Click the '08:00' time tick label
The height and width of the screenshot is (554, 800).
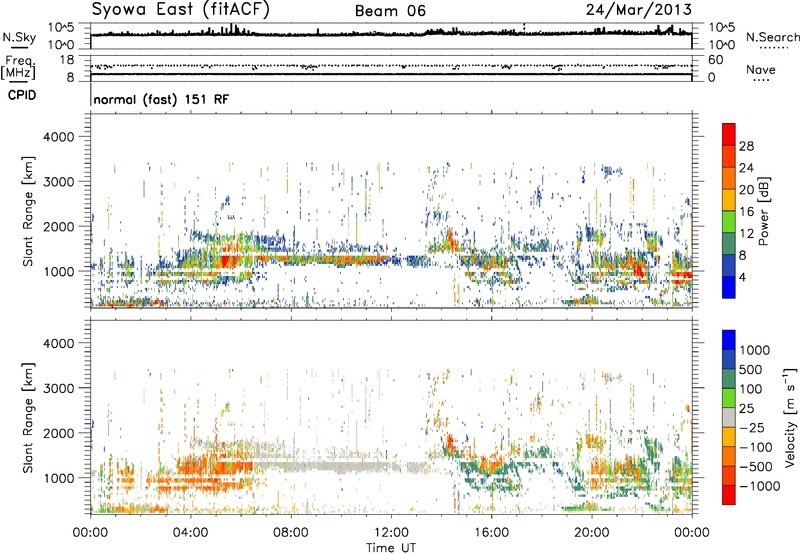[x=291, y=533]
